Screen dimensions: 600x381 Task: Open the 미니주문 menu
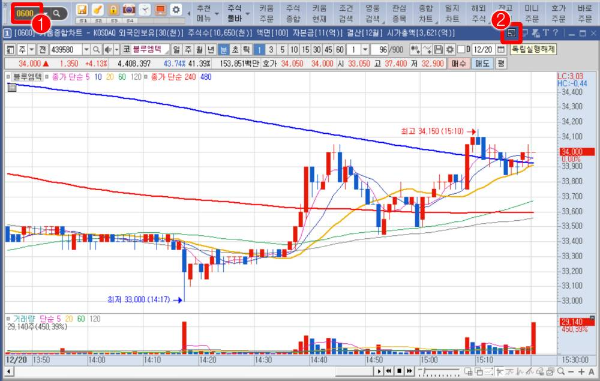pos(532,13)
